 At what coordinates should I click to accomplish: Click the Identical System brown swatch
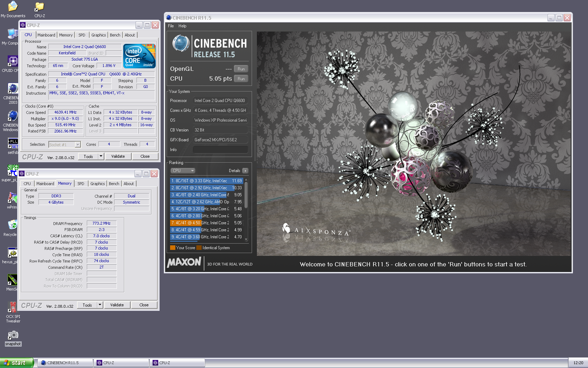click(199, 248)
